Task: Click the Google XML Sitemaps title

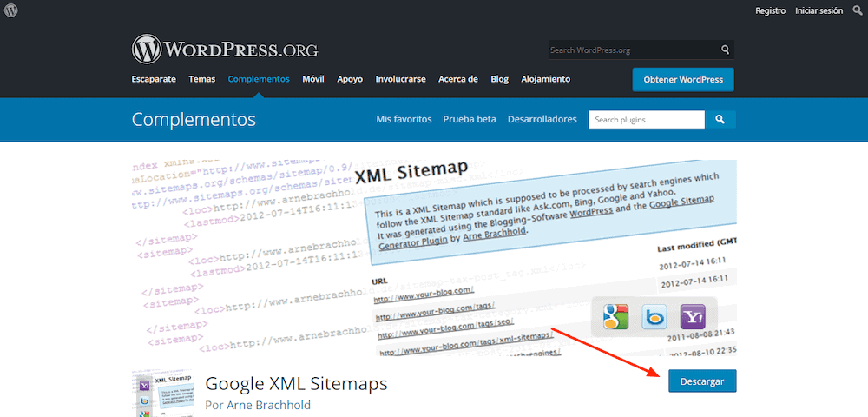Action: tap(296, 383)
